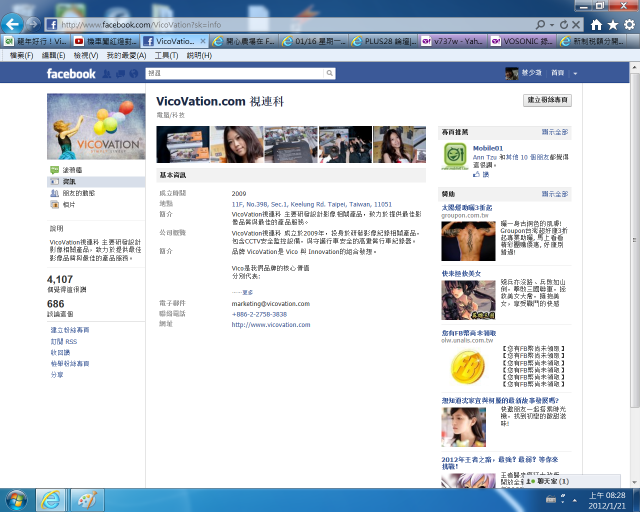Click the phone number +886-2-2758-3838
Screen dimensions: 640x512
tap(259, 314)
